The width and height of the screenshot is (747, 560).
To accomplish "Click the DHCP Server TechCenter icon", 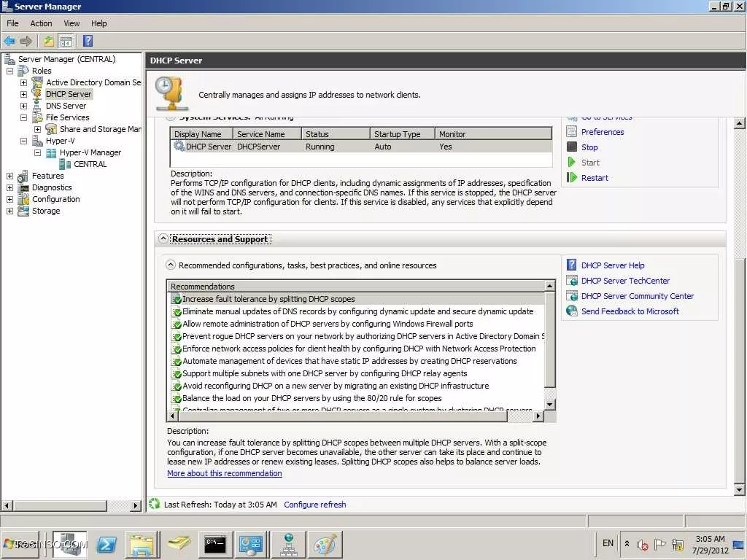I will tap(572, 281).
